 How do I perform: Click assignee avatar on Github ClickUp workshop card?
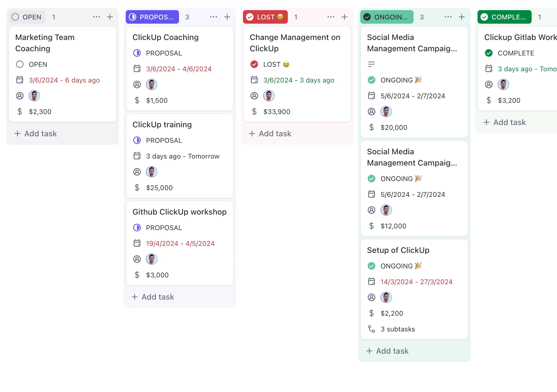pos(152,259)
